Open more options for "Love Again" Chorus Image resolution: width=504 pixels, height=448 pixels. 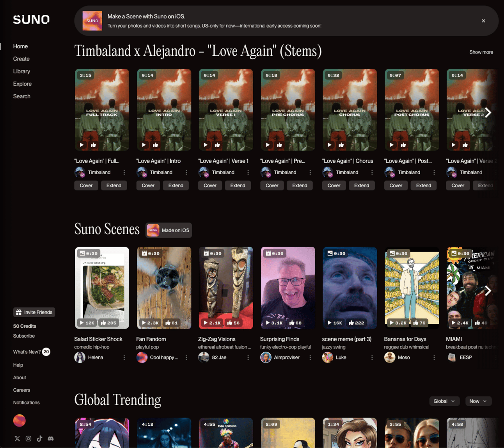pos(372,172)
